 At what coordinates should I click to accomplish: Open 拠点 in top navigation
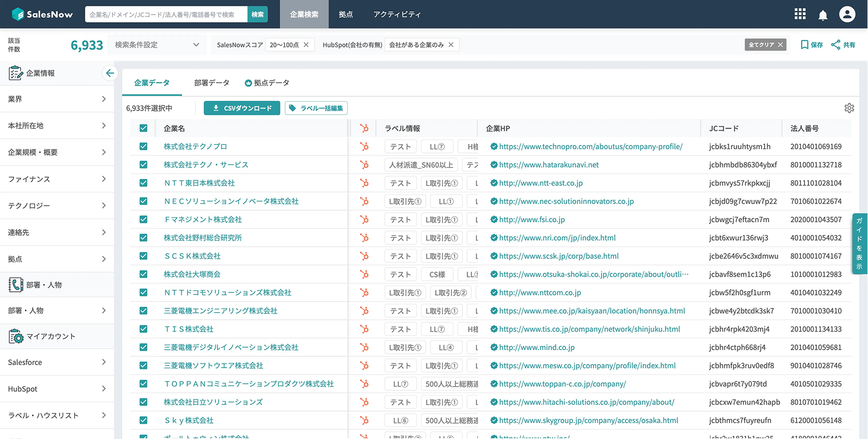tap(346, 14)
